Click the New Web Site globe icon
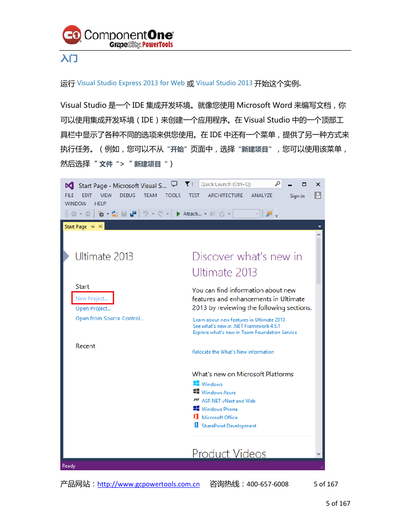Image resolution: width=411 pixels, height=532 pixels. (101, 214)
